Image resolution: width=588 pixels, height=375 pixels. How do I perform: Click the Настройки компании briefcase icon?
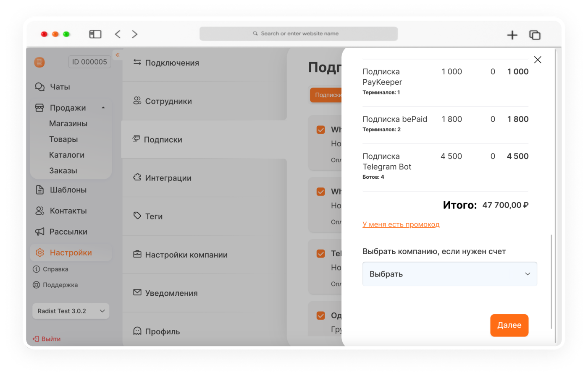pos(137,254)
